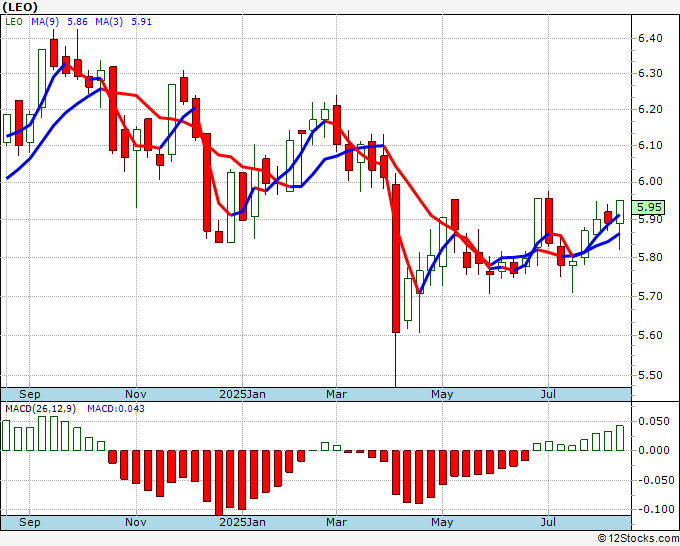Click the 12Stocks.com copyright text
The height and width of the screenshot is (546, 680).
(638, 539)
